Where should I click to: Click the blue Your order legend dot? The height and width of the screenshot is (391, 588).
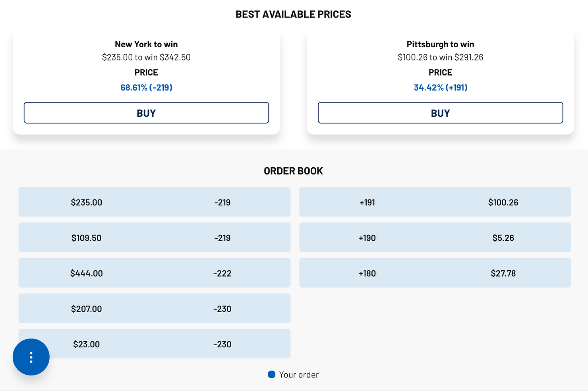point(272,374)
